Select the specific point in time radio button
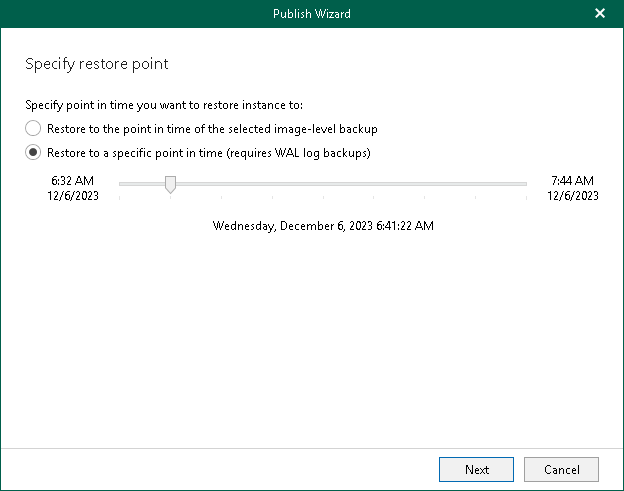The image size is (624, 491). coord(33,153)
